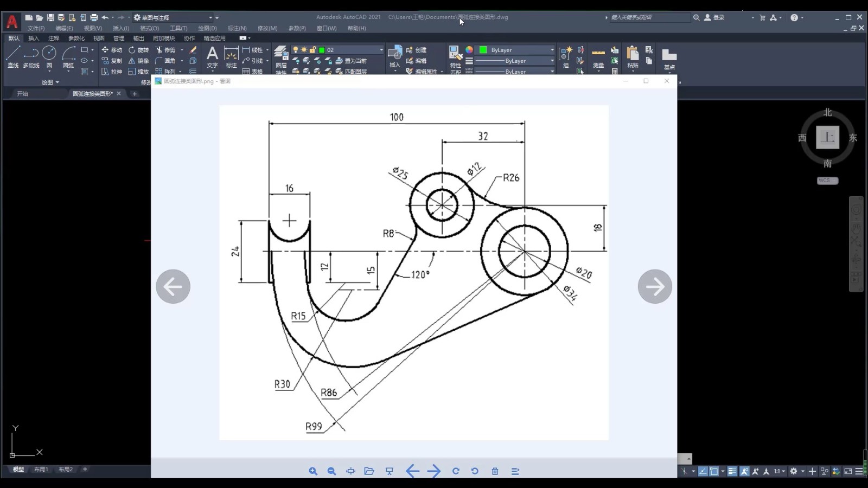Toggle the layer 02 lock icon

click(312, 50)
